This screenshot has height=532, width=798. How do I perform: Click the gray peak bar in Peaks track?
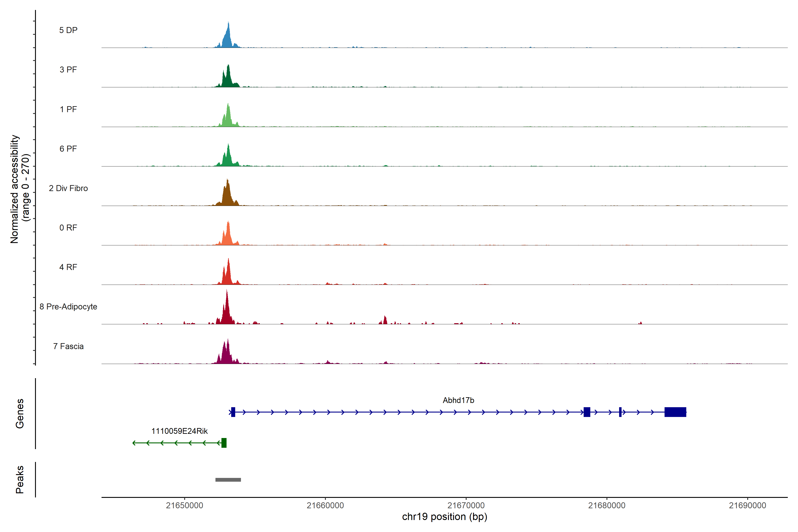coord(228,480)
